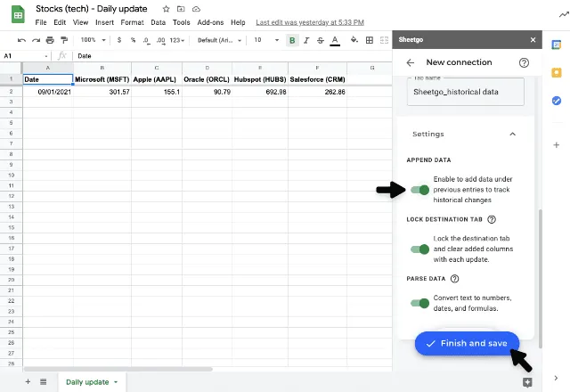Add a new sheet with the plus button
570x392 pixels.
click(28, 382)
